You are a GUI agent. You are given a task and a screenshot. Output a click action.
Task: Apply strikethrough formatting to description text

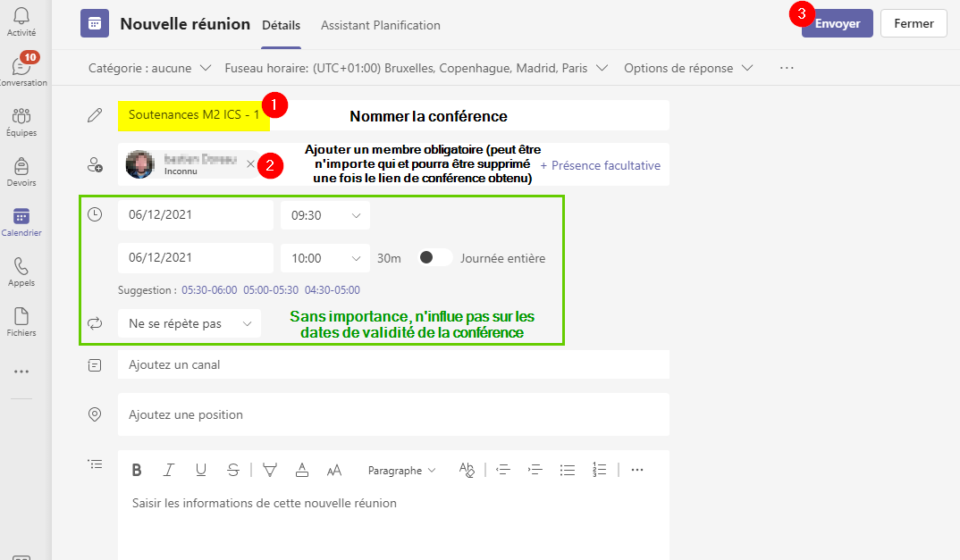click(232, 469)
